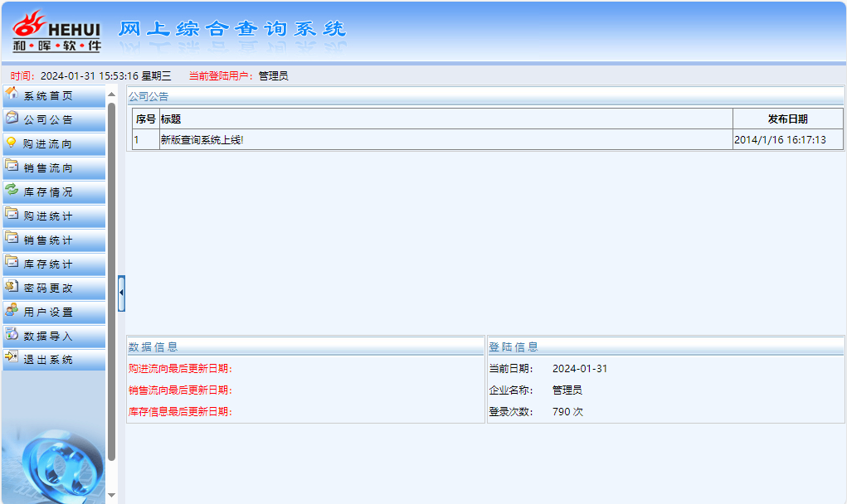
Task: Click the users icon beside 用户设置
Action: (x=12, y=311)
